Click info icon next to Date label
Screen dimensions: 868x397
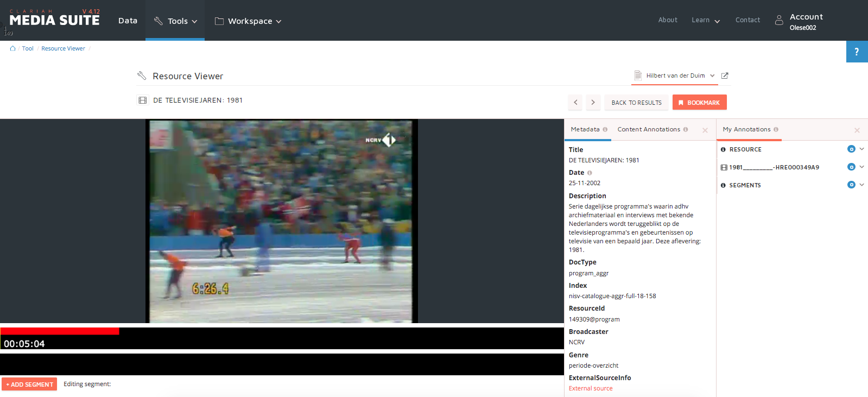click(x=590, y=173)
